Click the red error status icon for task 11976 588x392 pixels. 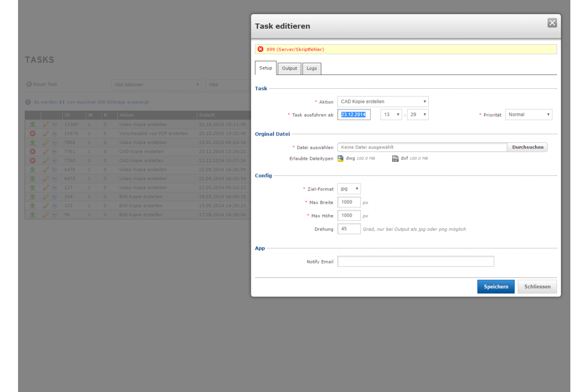33,133
